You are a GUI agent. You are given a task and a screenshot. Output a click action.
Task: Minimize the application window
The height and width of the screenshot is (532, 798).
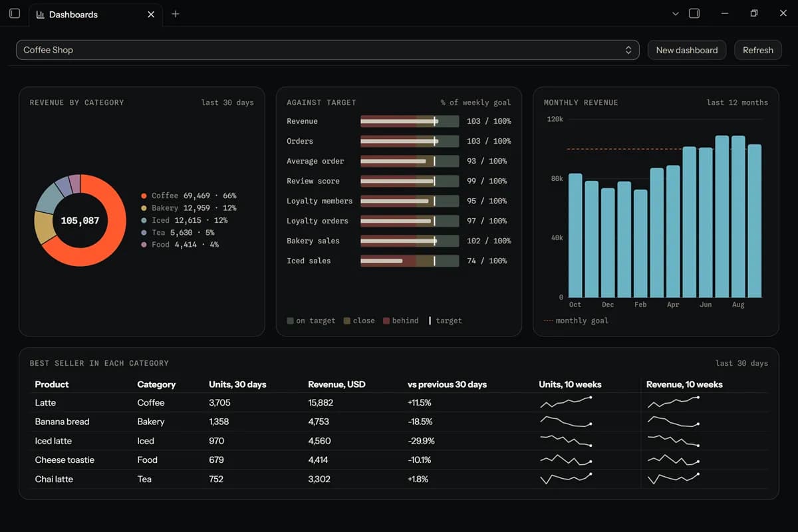(725, 13)
